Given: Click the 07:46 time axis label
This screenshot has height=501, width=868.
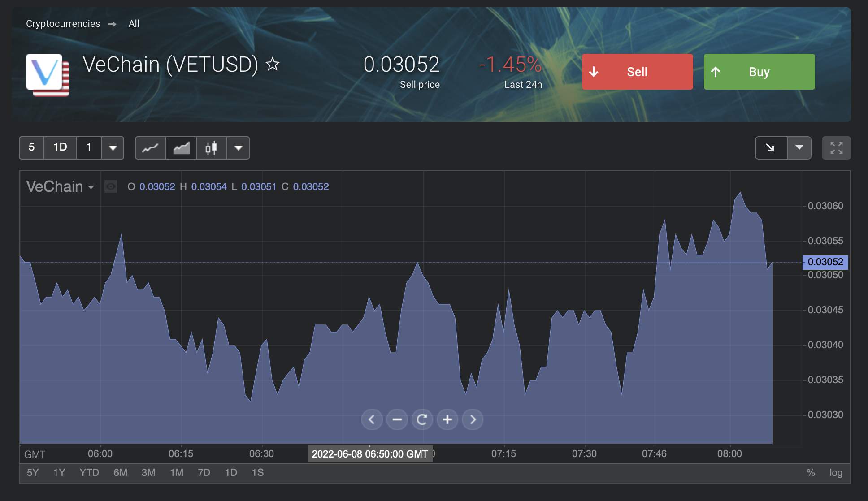Looking at the screenshot, I should click(654, 453).
